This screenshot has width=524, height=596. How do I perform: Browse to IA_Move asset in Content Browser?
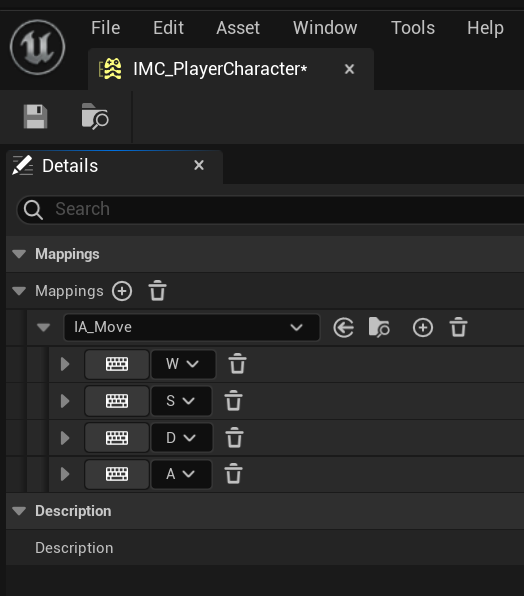pyautogui.click(x=379, y=327)
